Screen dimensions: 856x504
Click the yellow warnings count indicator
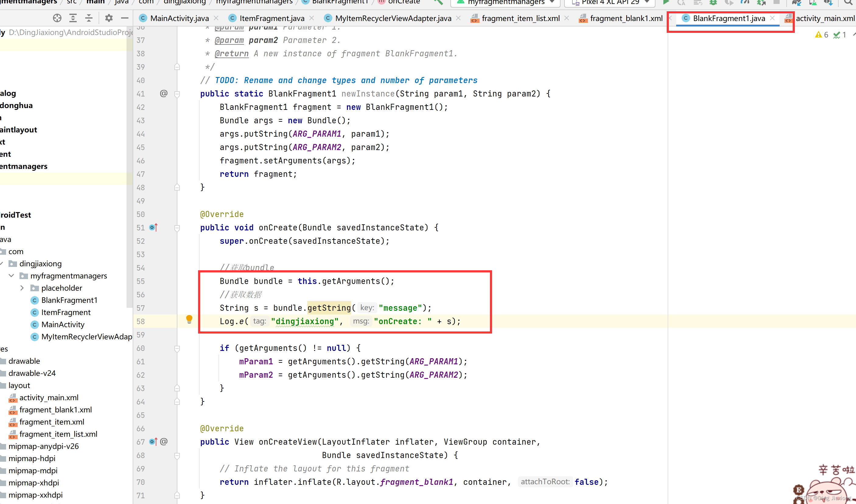(x=822, y=35)
